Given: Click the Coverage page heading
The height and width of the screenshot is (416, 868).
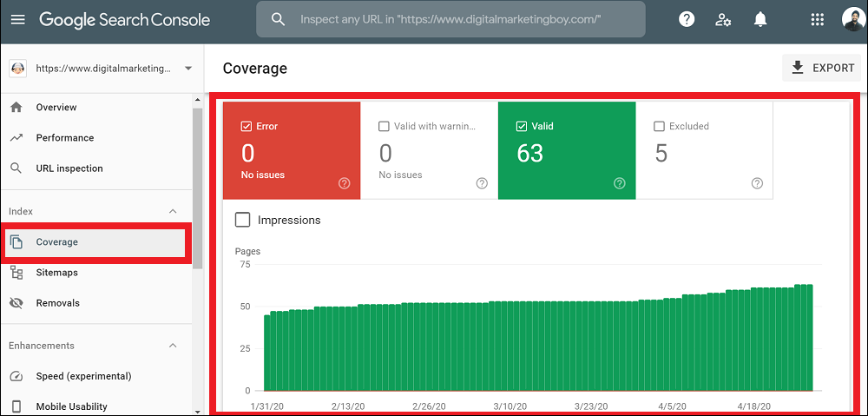Looking at the screenshot, I should 254,69.
